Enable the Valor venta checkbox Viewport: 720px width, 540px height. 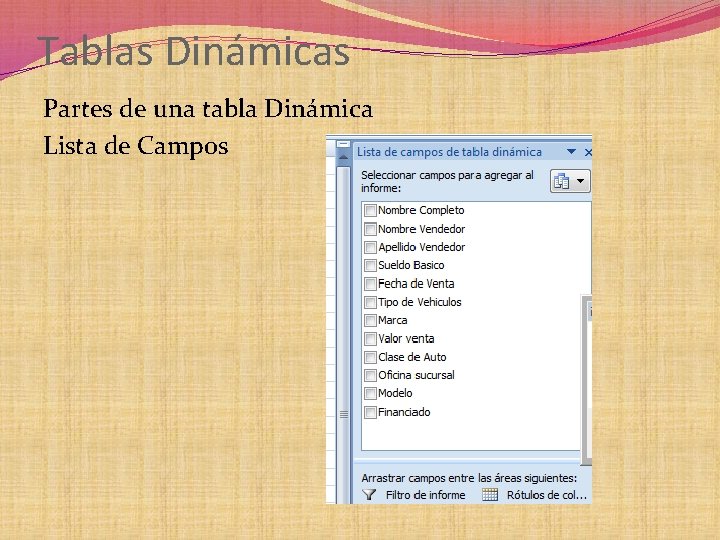(x=370, y=339)
